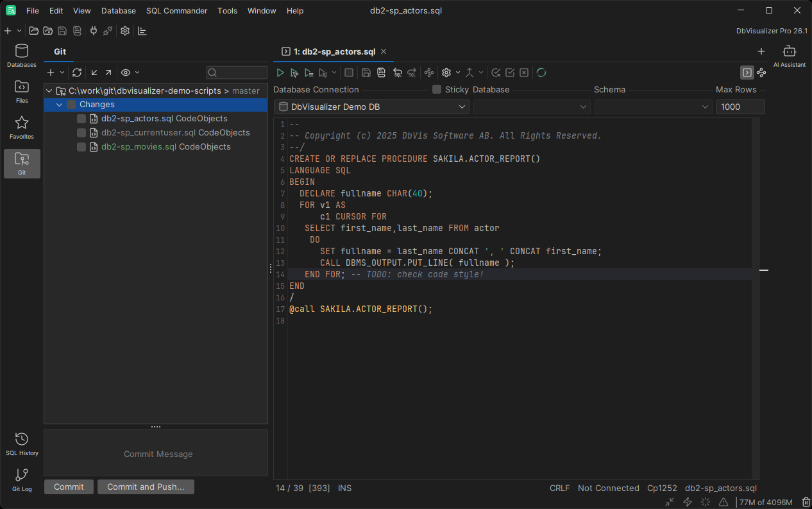Click the commit checkmark icon in editor toolbar
The width and height of the screenshot is (812, 509).
click(510, 73)
